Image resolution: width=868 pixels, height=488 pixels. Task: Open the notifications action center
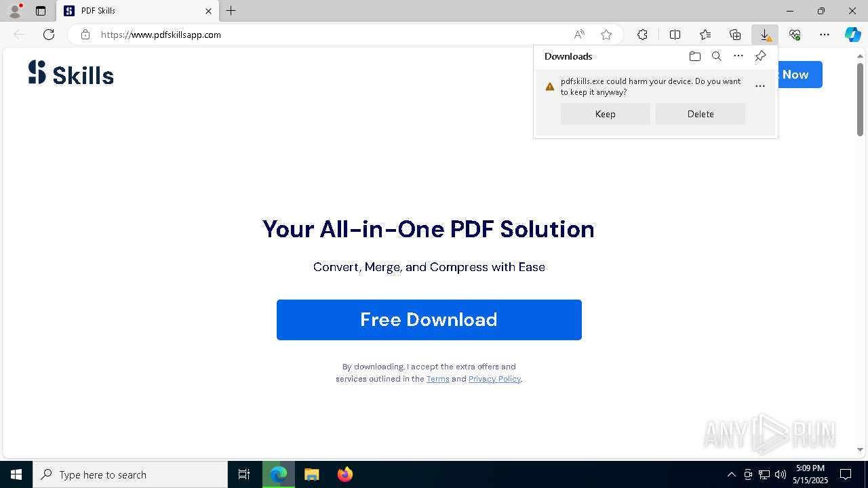point(846,474)
